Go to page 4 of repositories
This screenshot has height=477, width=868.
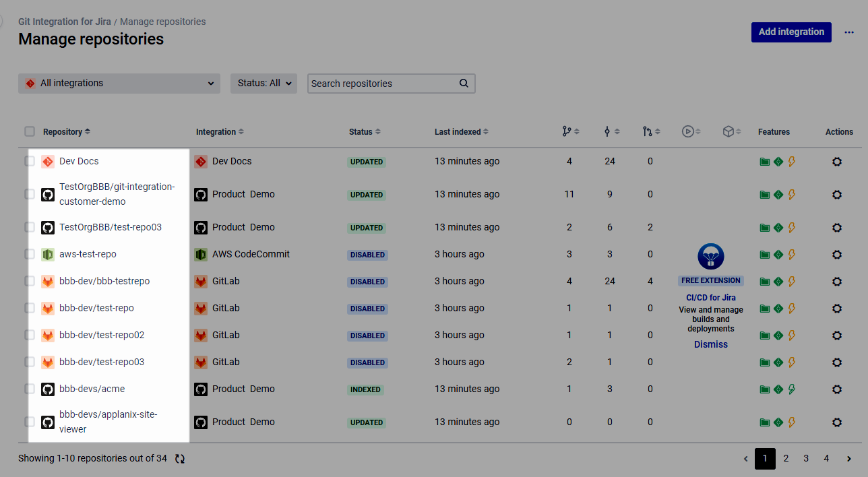pyautogui.click(x=826, y=459)
